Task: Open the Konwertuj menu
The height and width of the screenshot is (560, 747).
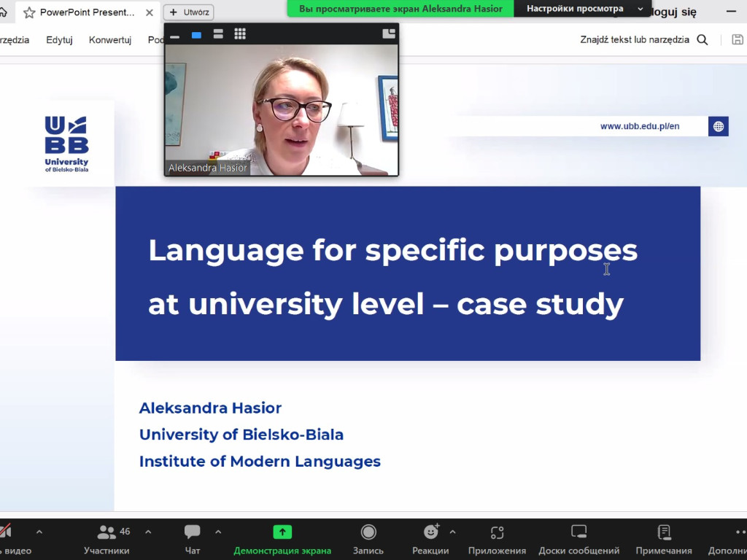Action: click(110, 40)
